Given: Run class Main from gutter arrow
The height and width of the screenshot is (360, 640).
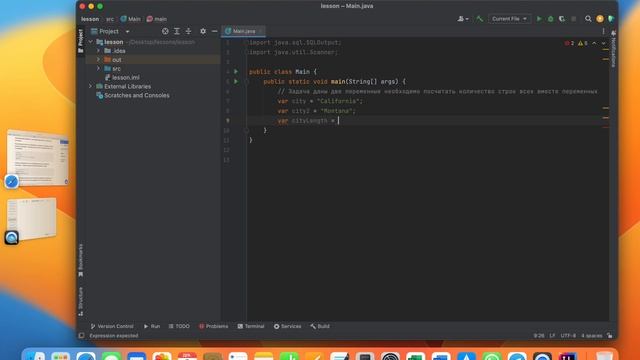Looking at the screenshot, I should point(236,71).
